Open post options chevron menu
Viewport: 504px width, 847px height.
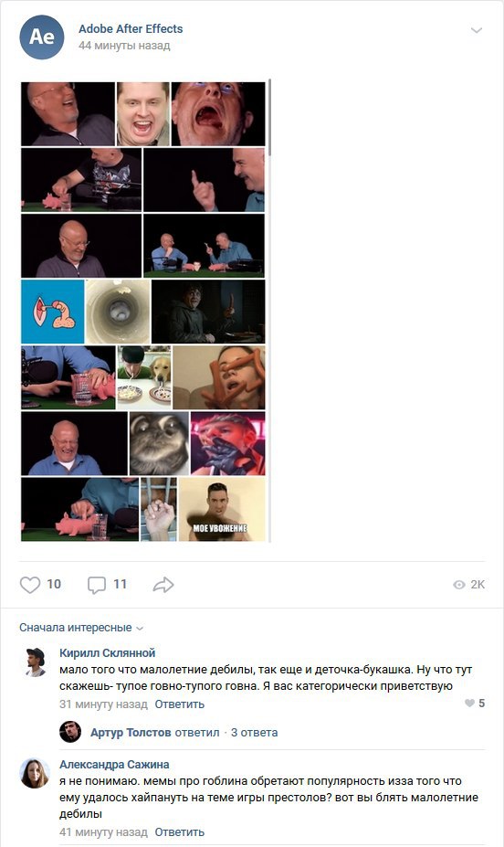tap(476, 30)
